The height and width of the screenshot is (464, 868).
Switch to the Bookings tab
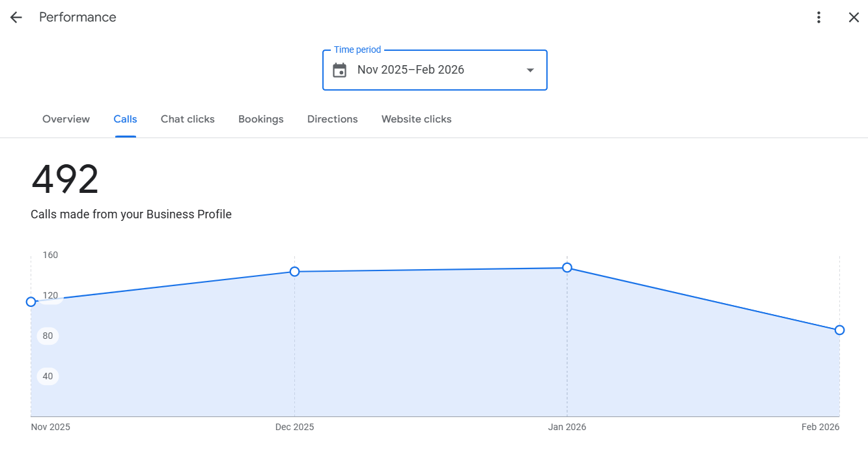point(261,119)
